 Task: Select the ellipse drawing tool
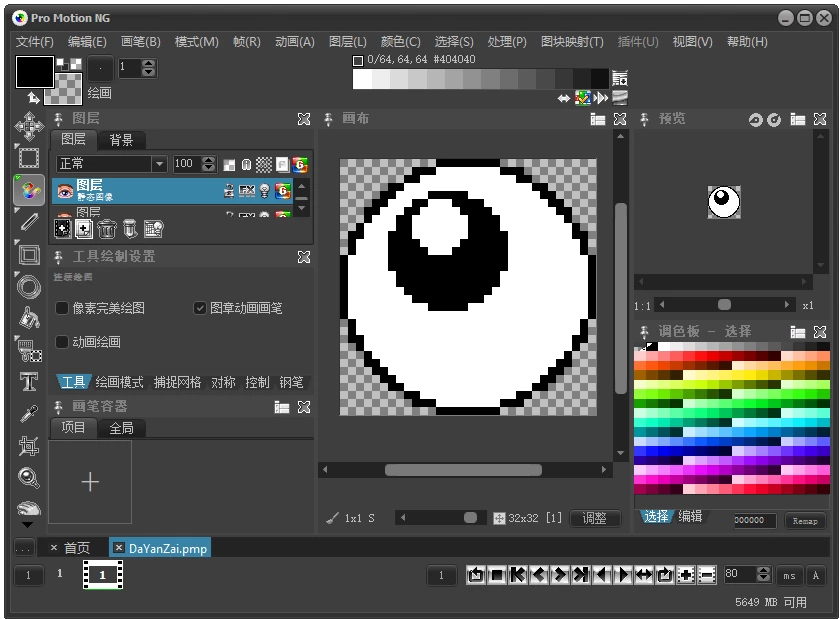28,286
